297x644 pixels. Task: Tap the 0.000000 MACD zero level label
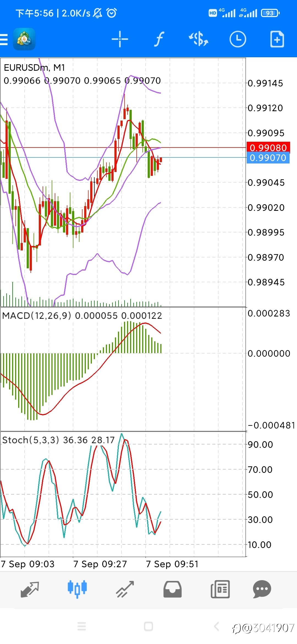(269, 353)
